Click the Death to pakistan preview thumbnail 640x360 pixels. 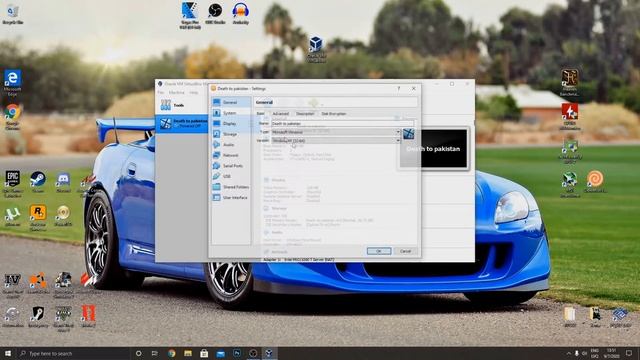(x=434, y=149)
